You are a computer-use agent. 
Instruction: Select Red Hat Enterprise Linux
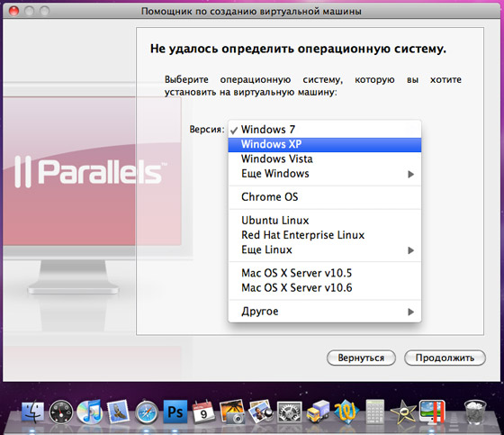[324, 235]
